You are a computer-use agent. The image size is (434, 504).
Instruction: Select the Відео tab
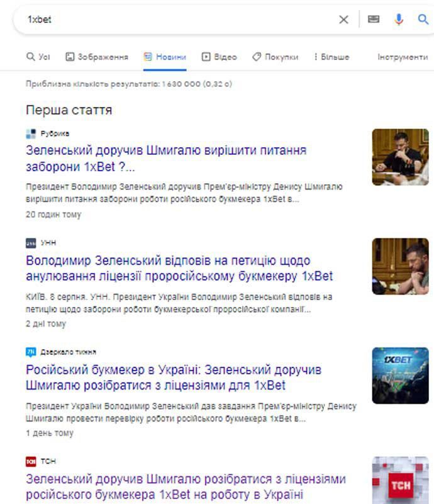click(219, 57)
